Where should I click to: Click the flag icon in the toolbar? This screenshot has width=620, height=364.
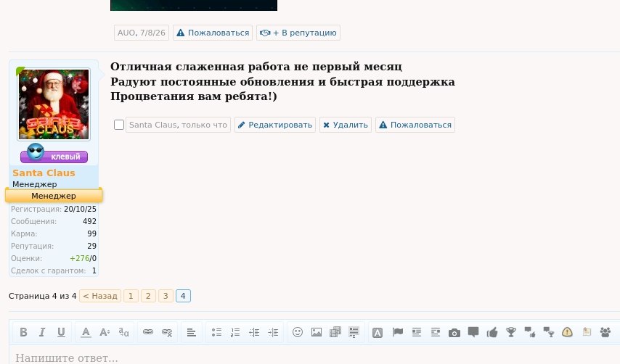click(398, 332)
